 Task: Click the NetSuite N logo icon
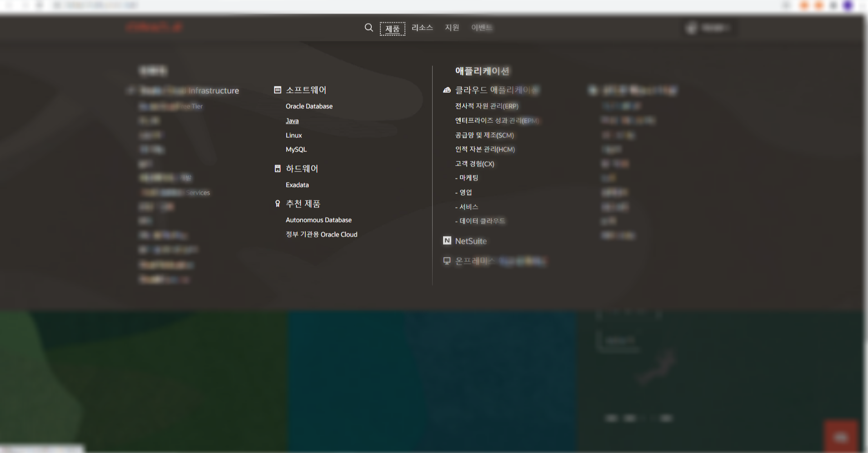(447, 241)
